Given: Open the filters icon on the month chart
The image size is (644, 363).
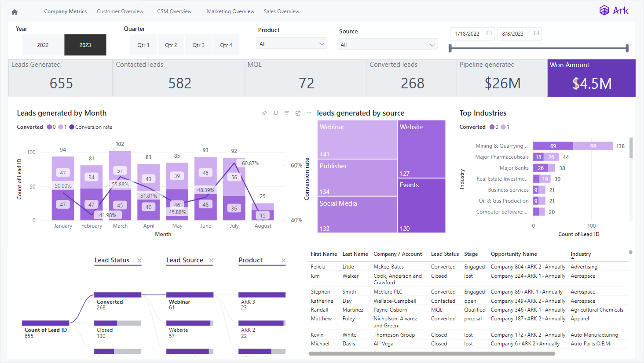Looking at the screenshot, I should 286,113.
